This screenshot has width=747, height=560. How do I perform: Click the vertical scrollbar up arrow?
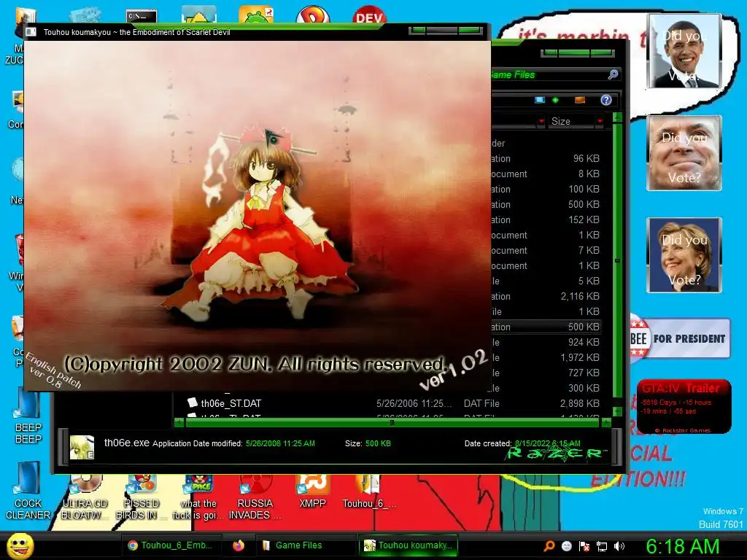617,117
